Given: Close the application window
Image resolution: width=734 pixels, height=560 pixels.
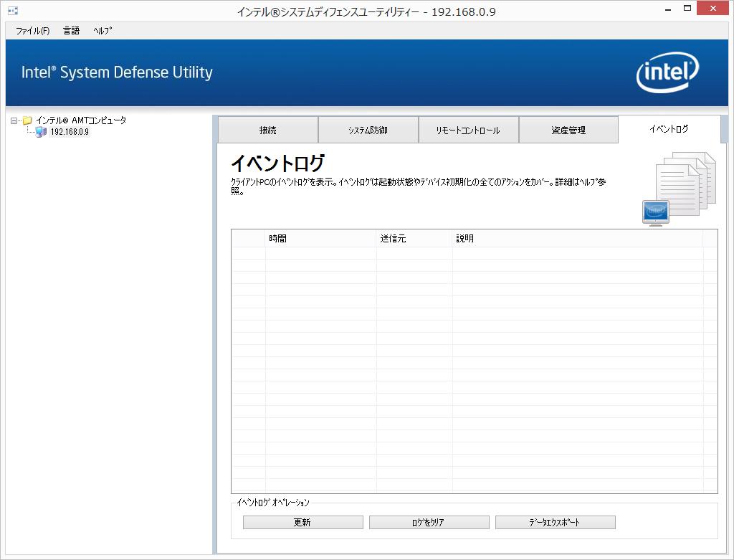Looking at the screenshot, I should pyautogui.click(x=713, y=9).
